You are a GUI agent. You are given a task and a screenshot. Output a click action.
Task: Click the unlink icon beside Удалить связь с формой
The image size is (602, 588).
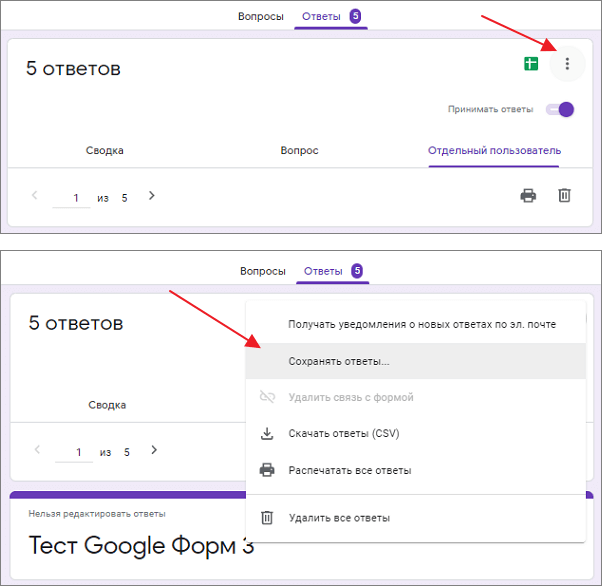(267, 397)
